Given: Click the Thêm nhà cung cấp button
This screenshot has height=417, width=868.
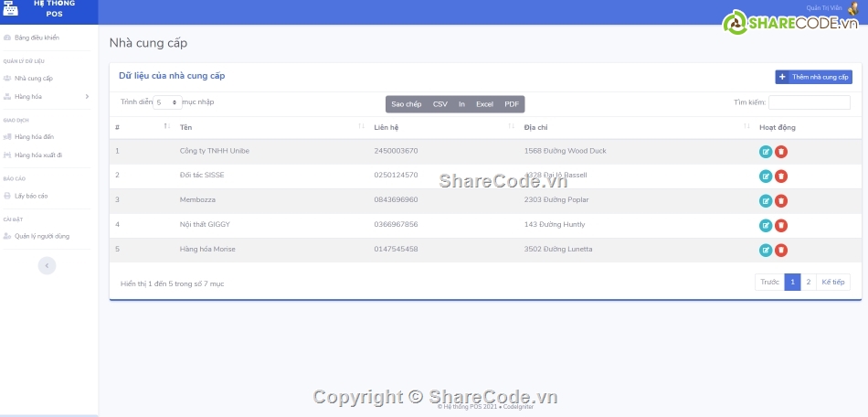Looking at the screenshot, I should [x=813, y=78].
